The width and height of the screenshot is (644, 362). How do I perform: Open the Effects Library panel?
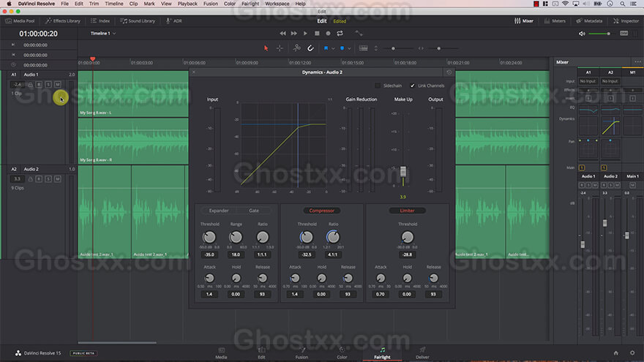[63, 21]
